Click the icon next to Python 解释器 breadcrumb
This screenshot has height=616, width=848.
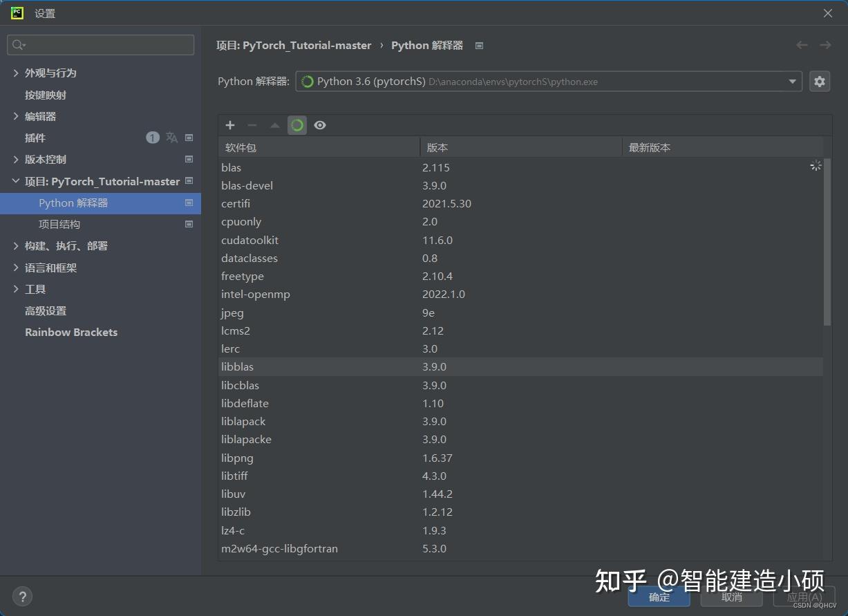tap(479, 45)
